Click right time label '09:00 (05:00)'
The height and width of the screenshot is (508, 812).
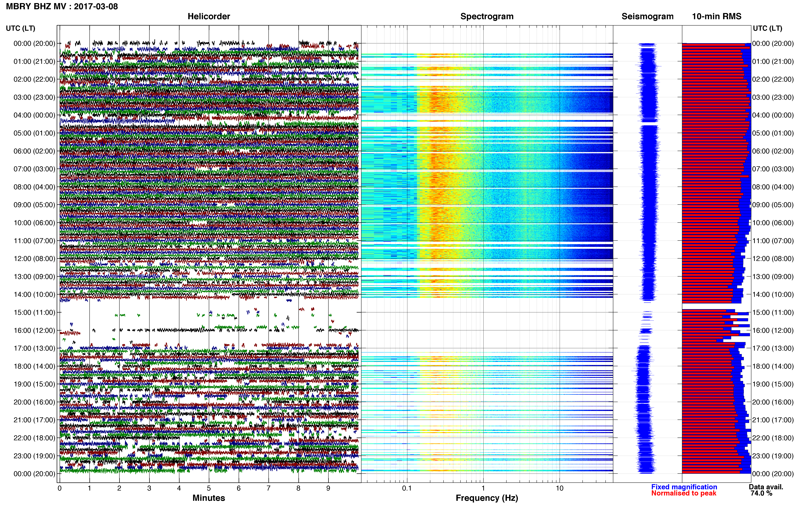click(773, 205)
